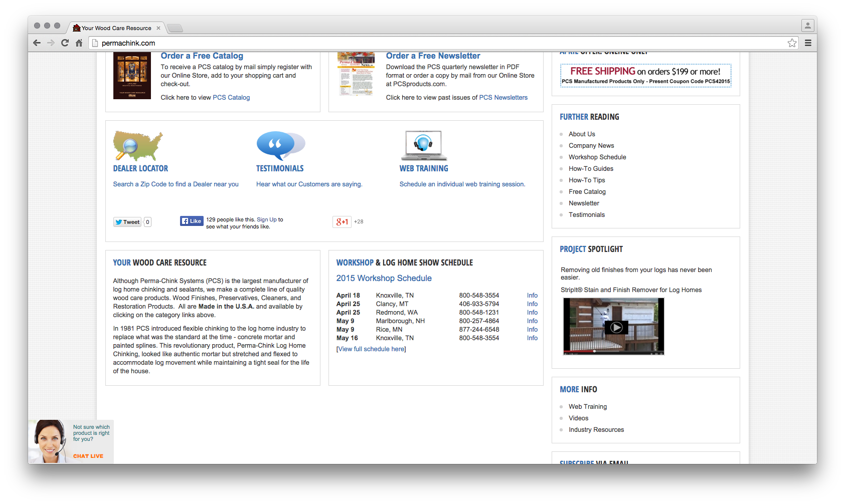Click the Facebook Like button
Image resolution: width=845 pixels, height=504 pixels.
(192, 221)
